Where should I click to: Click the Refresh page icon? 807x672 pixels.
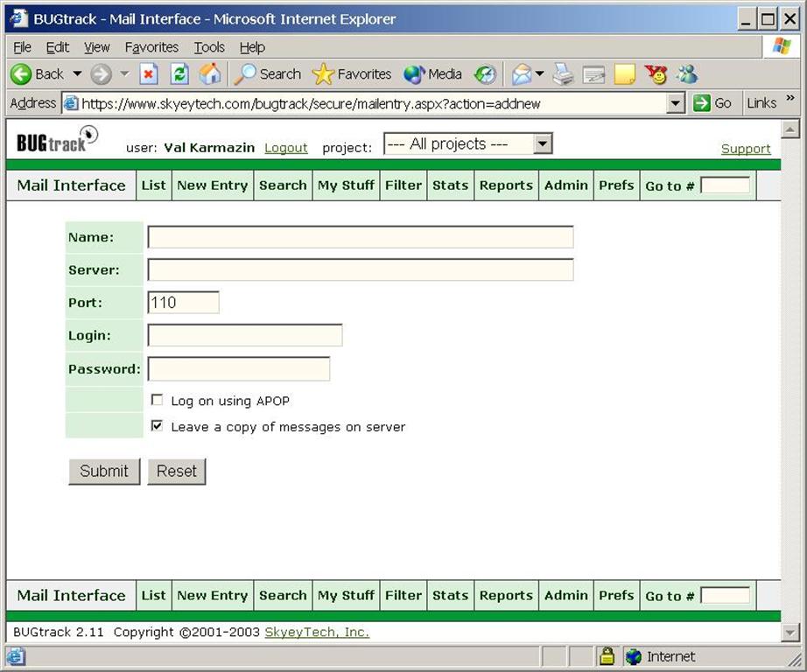coord(179,74)
